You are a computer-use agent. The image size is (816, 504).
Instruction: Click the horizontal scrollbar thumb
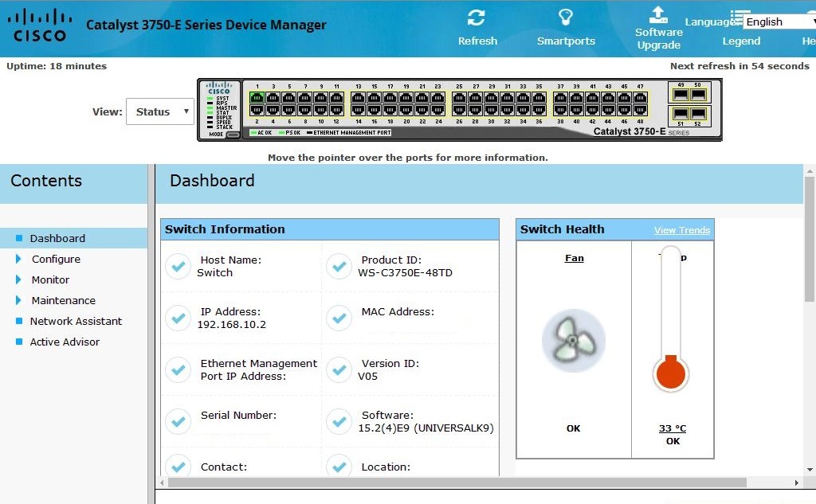pos(457,483)
